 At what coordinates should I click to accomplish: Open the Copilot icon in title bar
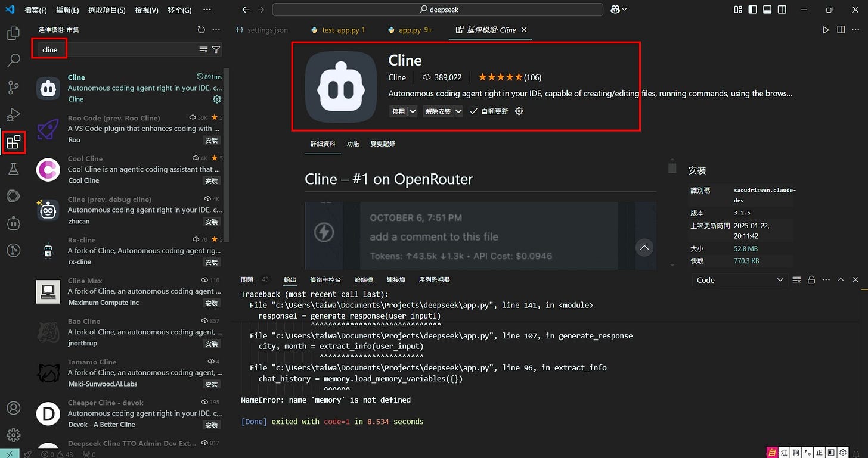615,10
